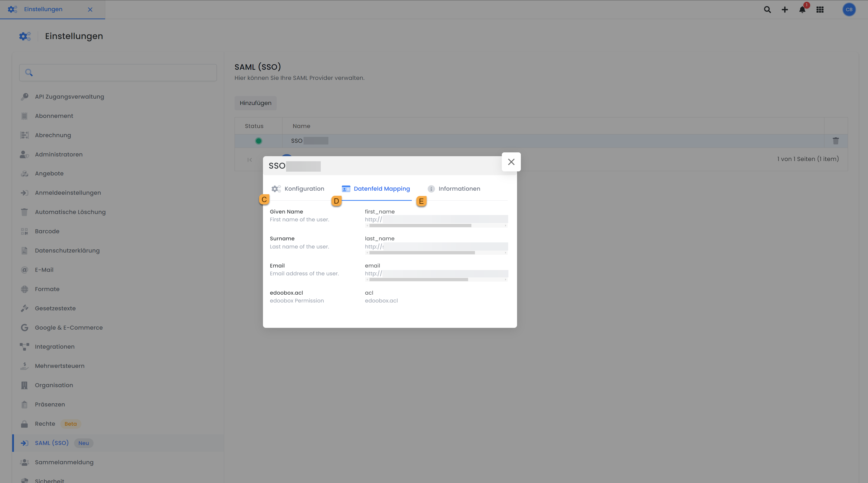Select the Datenfeld Mapping tab
Screen dimensions: 868x483
381,189
